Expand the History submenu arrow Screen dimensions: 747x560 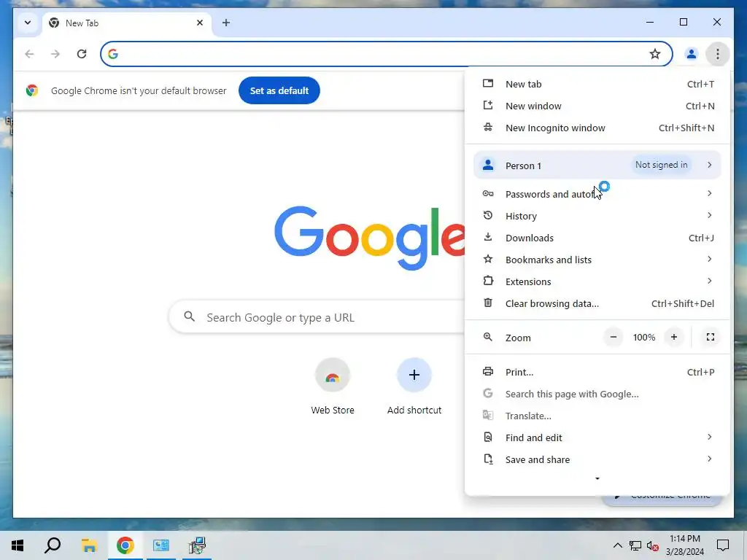pos(709,215)
